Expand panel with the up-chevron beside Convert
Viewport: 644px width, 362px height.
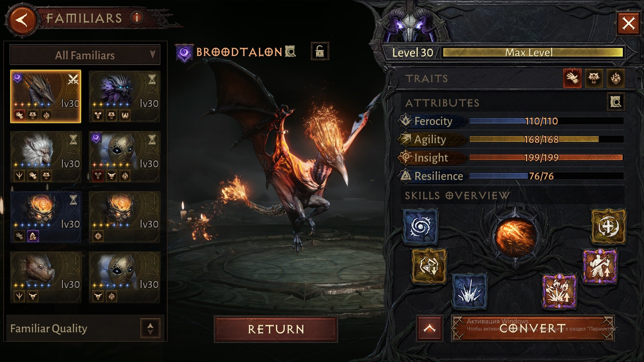[429, 328]
